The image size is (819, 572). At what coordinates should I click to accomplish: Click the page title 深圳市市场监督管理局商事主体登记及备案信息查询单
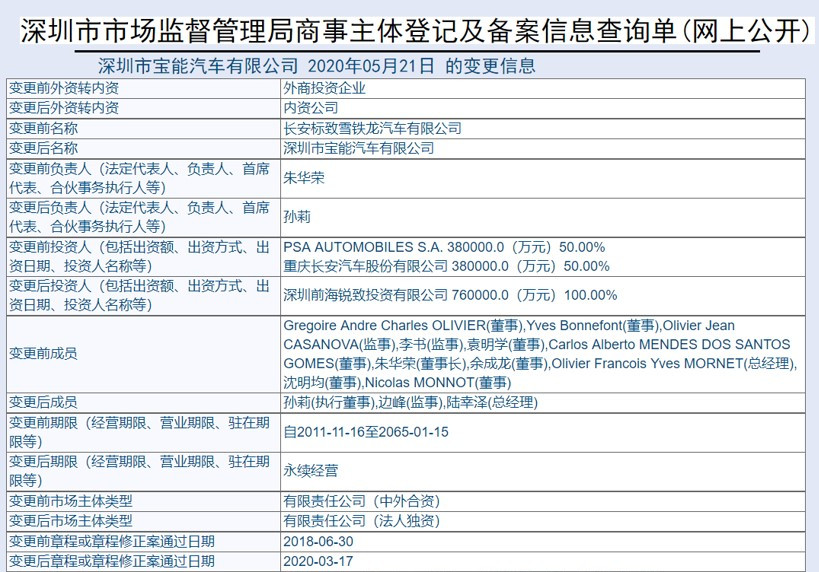pos(416,31)
